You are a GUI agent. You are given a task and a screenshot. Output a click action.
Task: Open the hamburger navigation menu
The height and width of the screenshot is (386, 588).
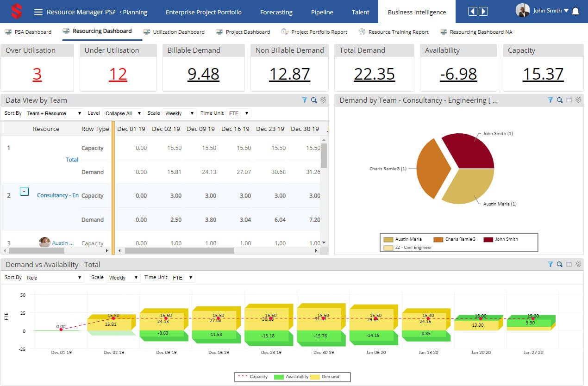(x=38, y=12)
